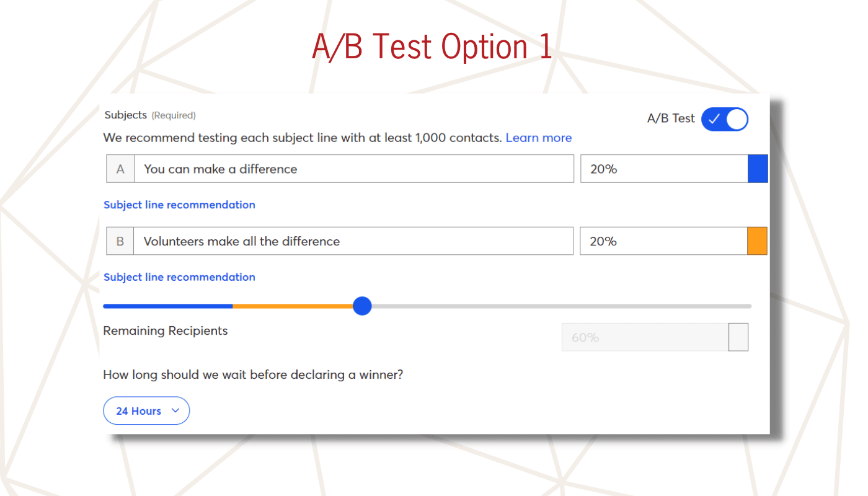Click the A variant label box
Screen dimensions: 868x496
tap(120, 169)
